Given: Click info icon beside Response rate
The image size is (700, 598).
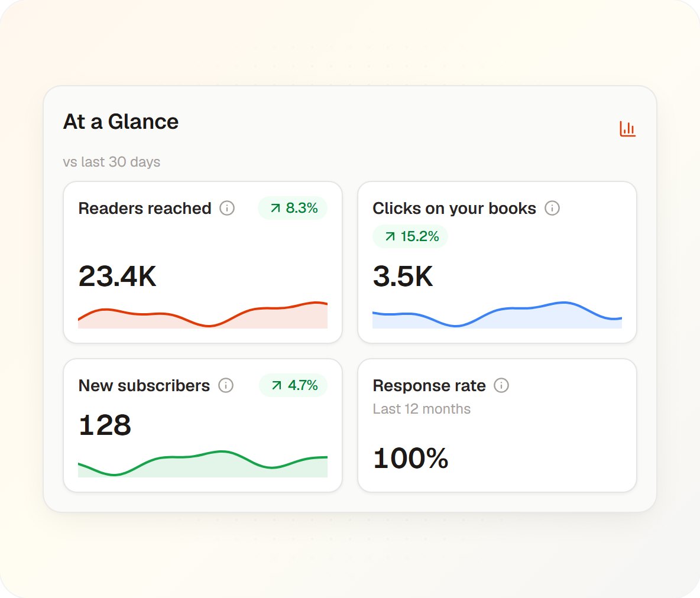Looking at the screenshot, I should [501, 385].
